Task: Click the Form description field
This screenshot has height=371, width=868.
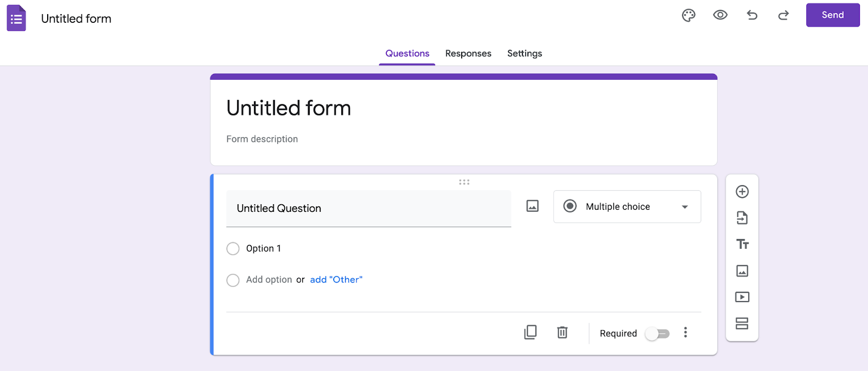Action: coord(262,139)
